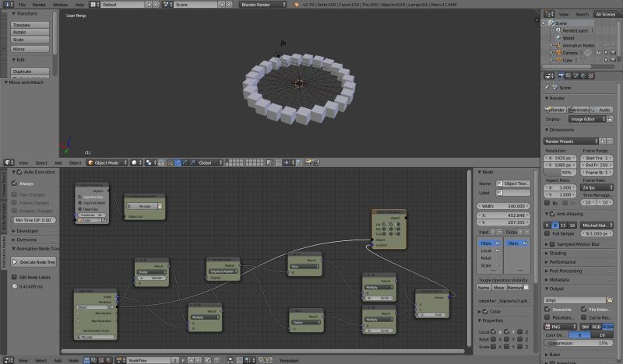This screenshot has width=623, height=364.
Task: Toggle the Color checkbox in node panel
Action: click(485, 312)
